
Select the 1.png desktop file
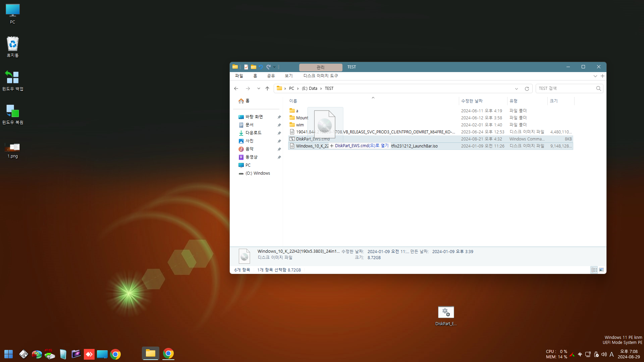(12, 150)
